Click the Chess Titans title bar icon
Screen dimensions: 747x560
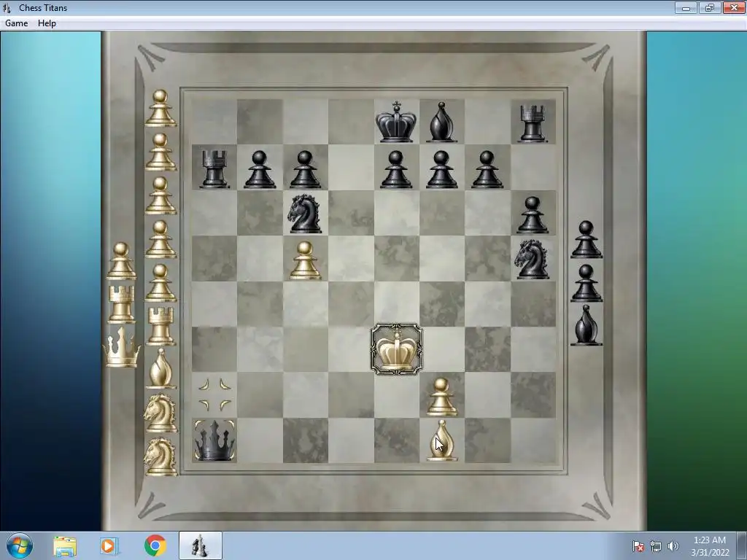pyautogui.click(x=7, y=7)
